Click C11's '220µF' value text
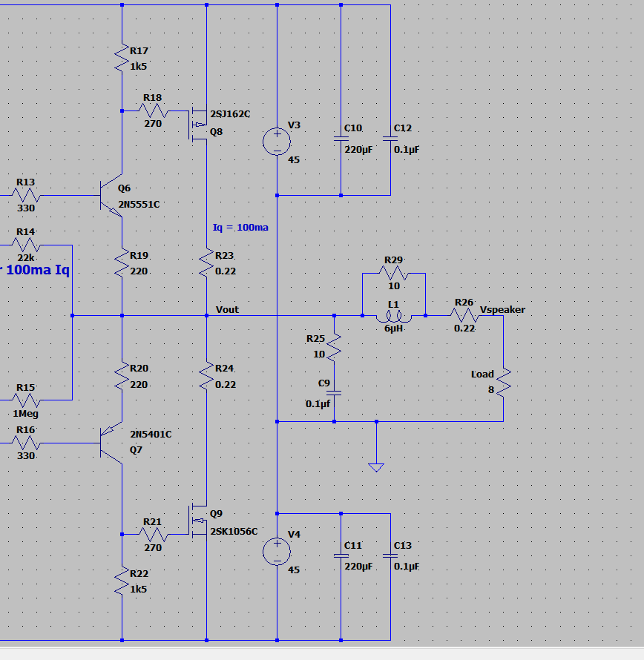 point(358,567)
